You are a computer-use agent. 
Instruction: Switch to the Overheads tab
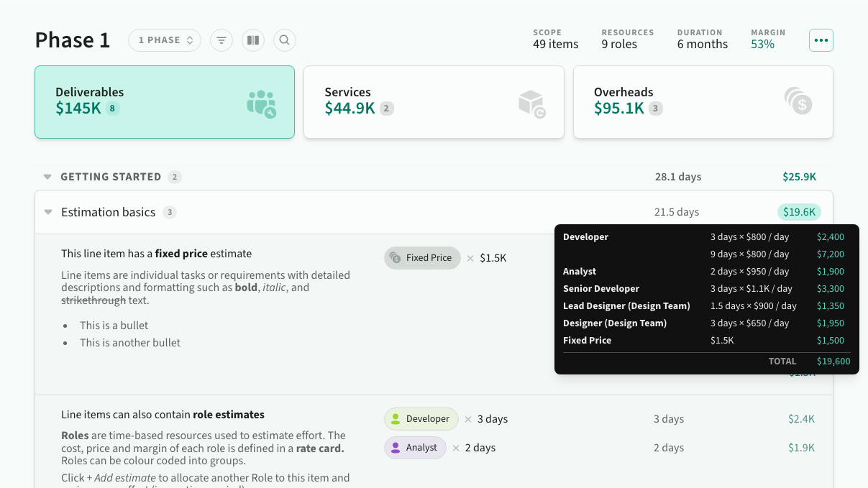click(702, 101)
